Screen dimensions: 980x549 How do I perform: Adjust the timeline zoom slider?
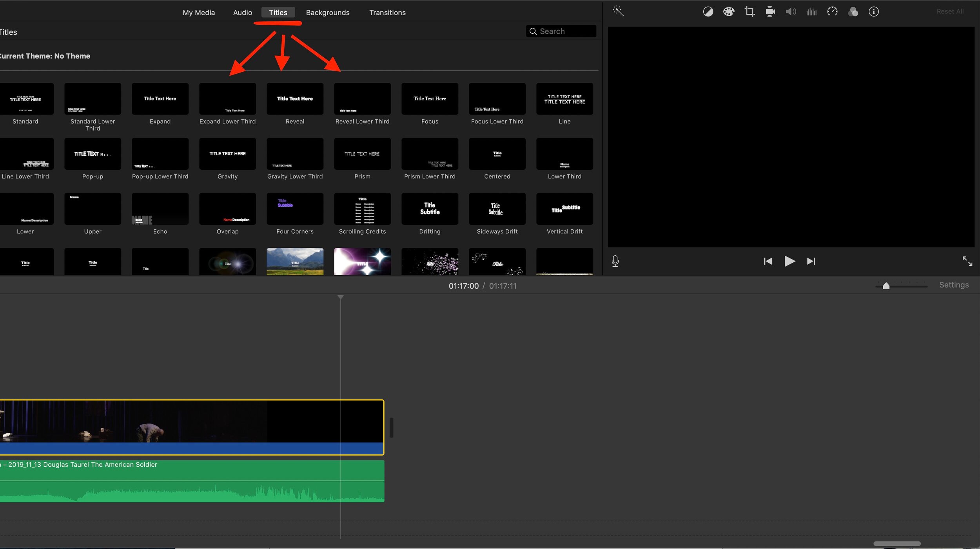tap(886, 286)
